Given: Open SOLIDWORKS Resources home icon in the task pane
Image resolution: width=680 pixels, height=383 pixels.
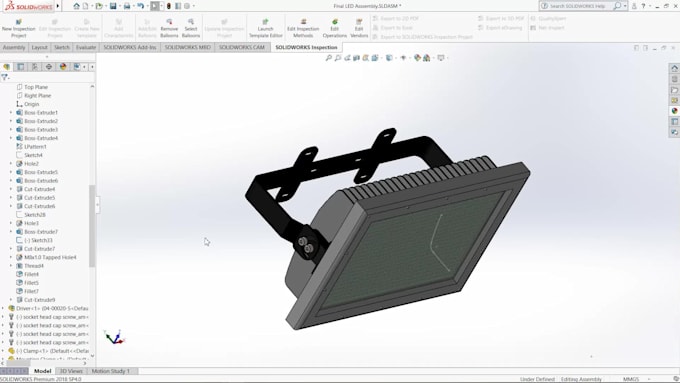Looking at the screenshot, I should pos(674,68).
